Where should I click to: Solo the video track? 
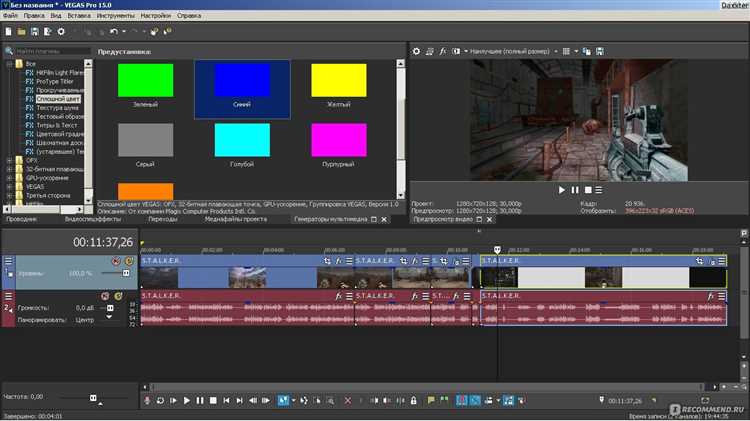pyautogui.click(x=129, y=261)
